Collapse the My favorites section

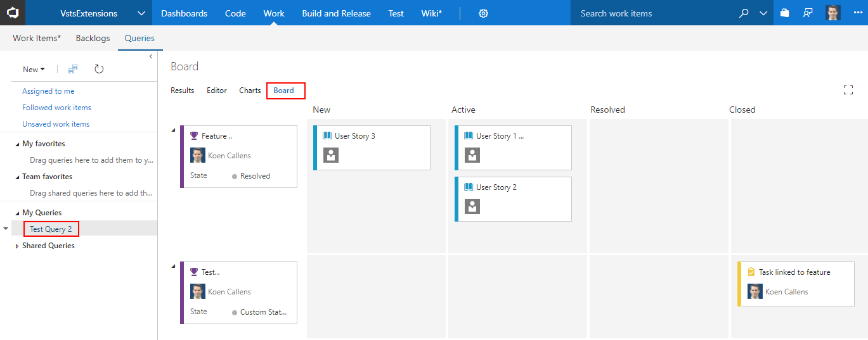[x=17, y=144]
